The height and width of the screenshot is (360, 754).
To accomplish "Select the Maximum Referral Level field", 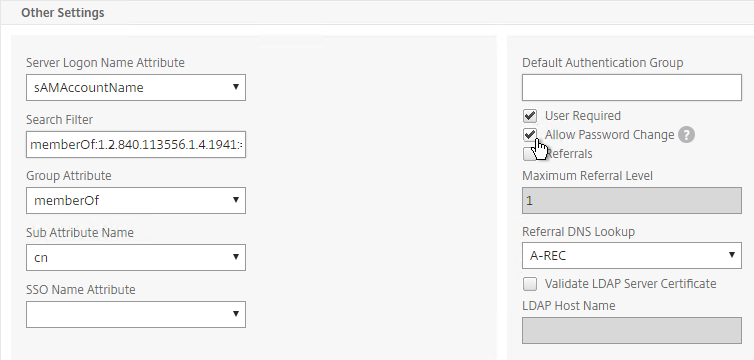I will click(x=631, y=200).
